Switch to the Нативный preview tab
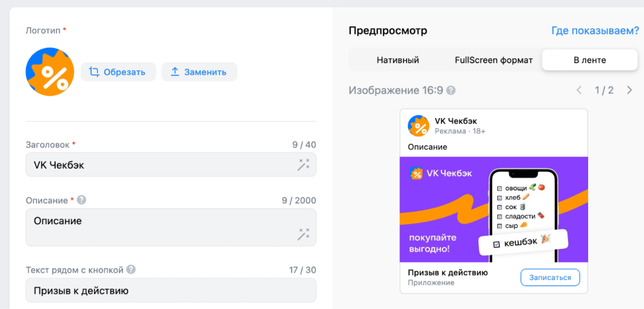 397,60
